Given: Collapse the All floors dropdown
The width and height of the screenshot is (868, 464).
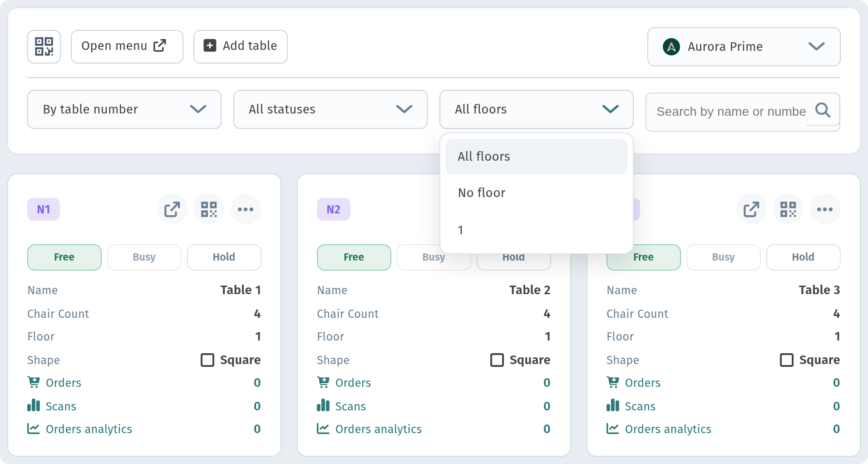Looking at the screenshot, I should [537, 109].
